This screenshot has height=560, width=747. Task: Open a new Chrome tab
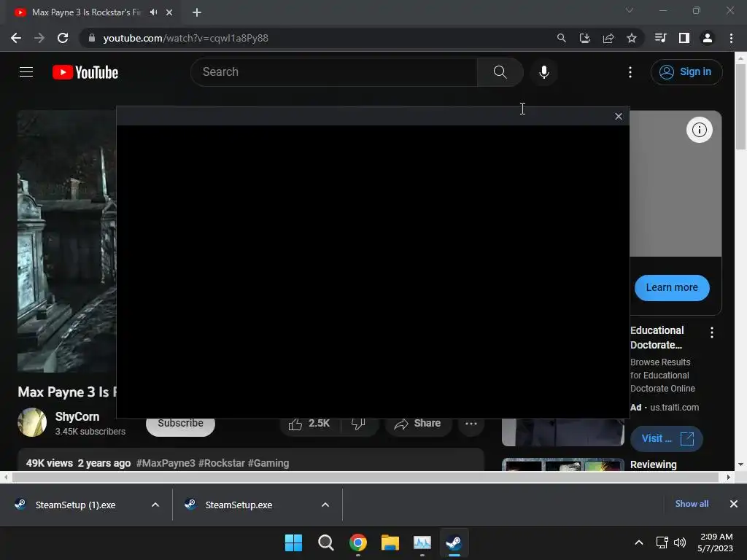click(197, 13)
